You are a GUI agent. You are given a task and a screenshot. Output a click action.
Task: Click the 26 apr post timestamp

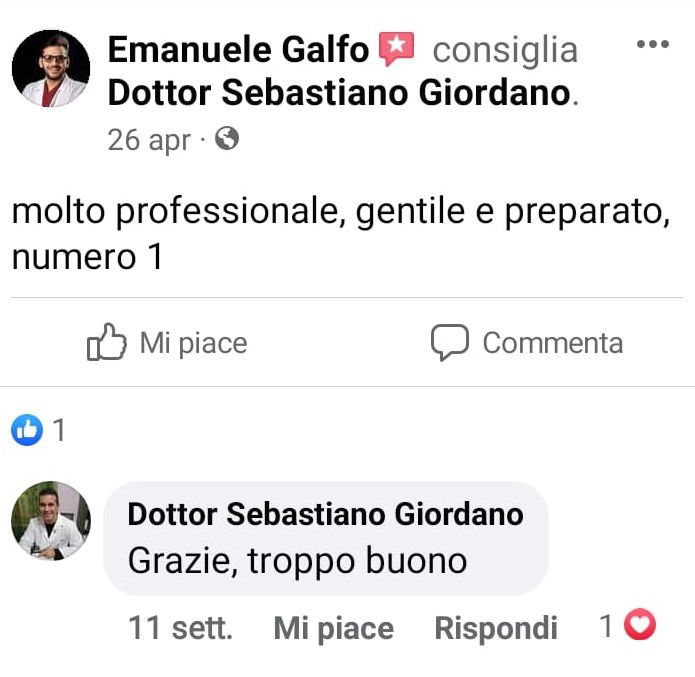(x=148, y=140)
